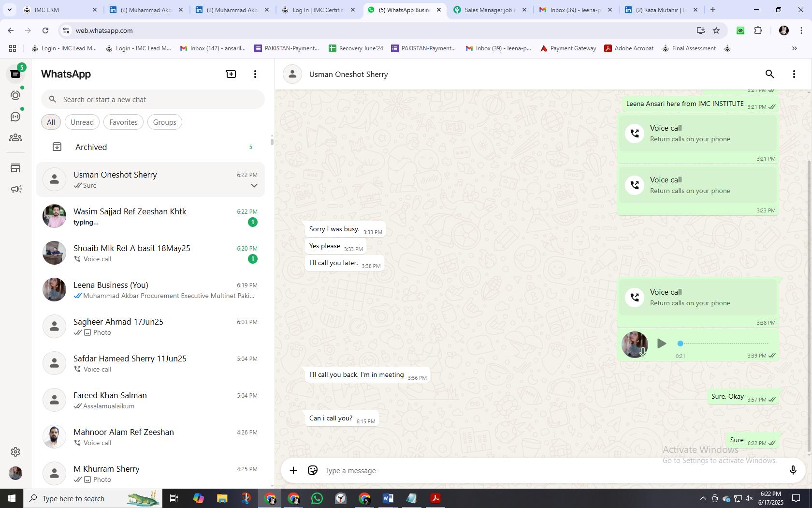Open the emoji and sticker picker
Viewport: 812px width, 508px height.
pyautogui.click(x=313, y=470)
